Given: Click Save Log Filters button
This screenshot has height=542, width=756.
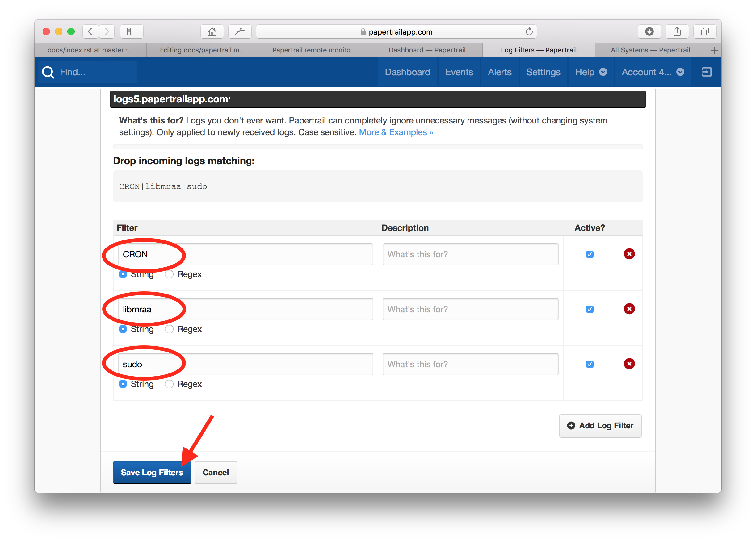Looking at the screenshot, I should [x=152, y=473].
